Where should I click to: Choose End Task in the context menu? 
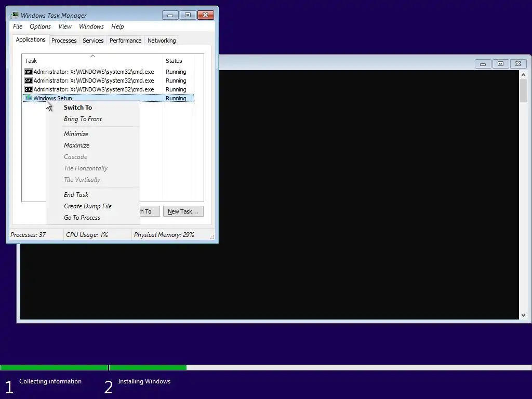coord(93,195)
